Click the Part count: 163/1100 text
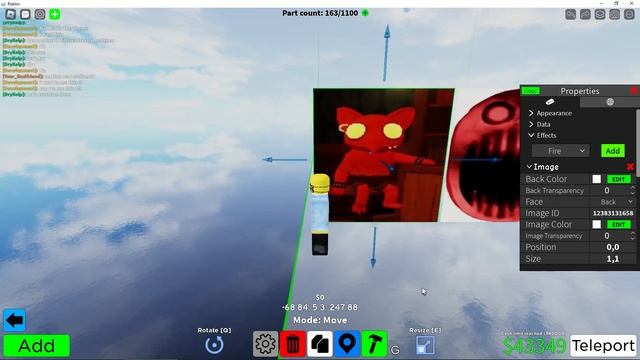The image size is (640, 360). click(320, 13)
